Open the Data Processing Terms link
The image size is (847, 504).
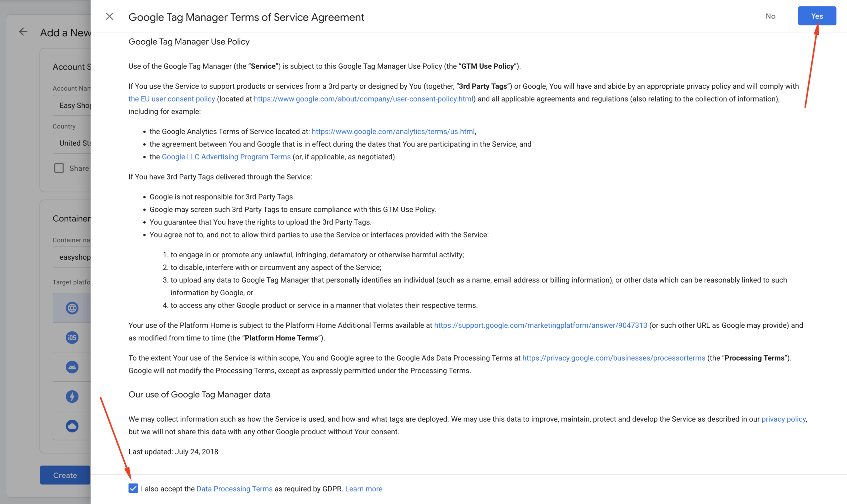[235, 489]
